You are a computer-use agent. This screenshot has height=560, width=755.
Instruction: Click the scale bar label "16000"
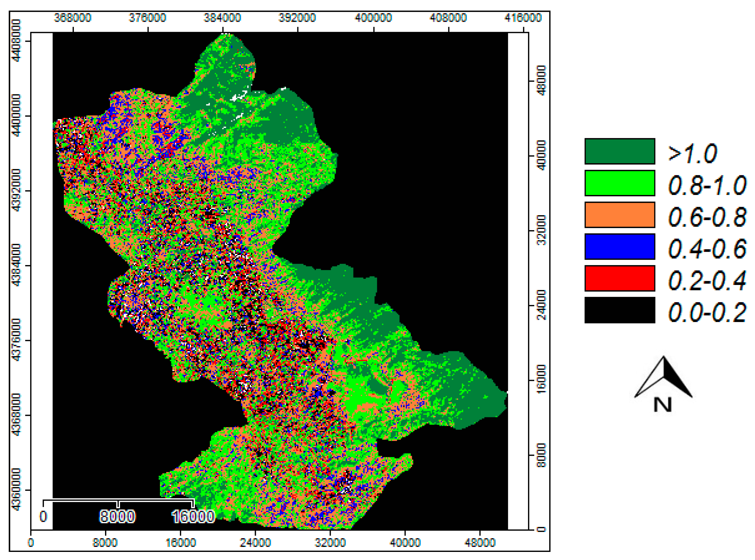click(x=193, y=517)
